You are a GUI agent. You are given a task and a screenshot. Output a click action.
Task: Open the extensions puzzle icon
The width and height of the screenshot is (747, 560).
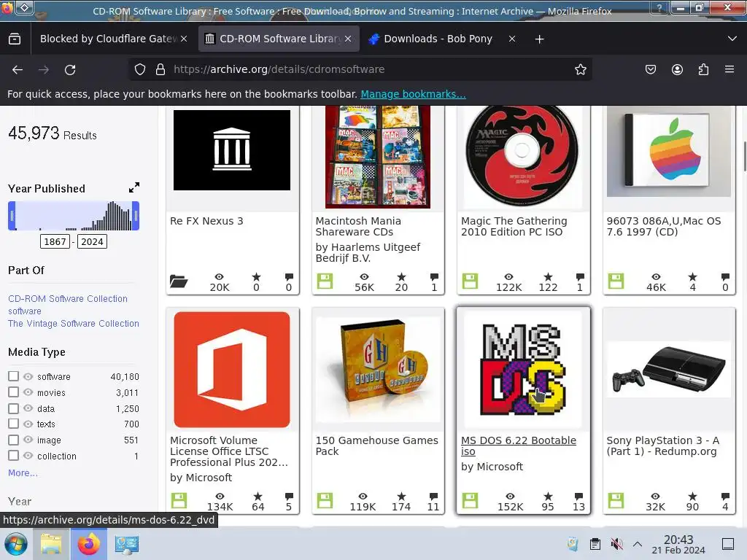[703, 69]
